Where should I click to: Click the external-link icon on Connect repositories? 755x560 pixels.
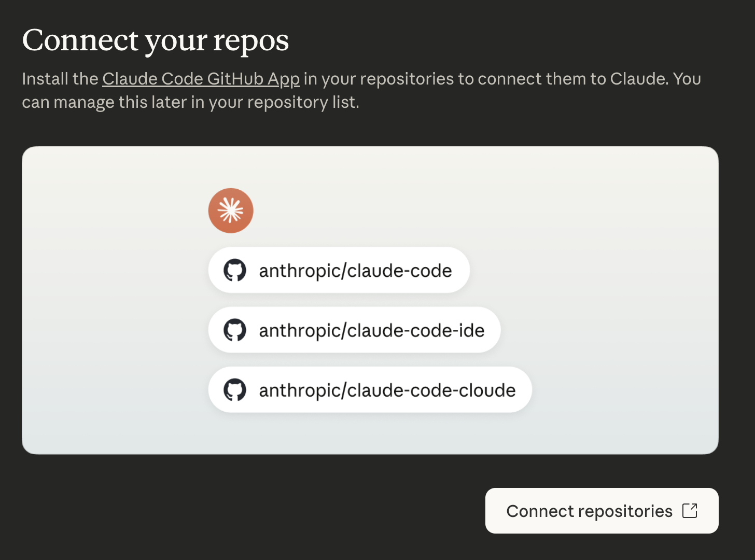[x=690, y=511]
